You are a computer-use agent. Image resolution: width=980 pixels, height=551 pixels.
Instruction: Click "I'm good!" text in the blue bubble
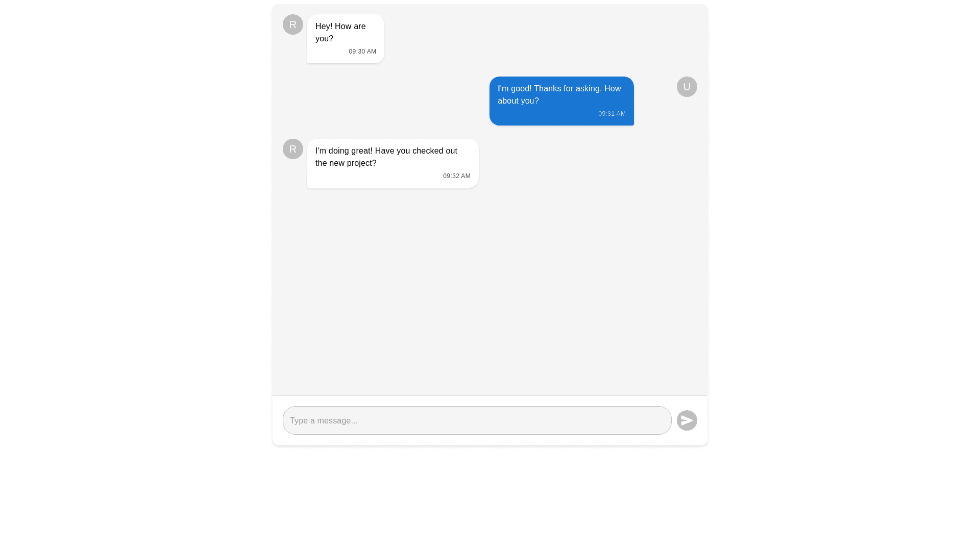(514, 89)
